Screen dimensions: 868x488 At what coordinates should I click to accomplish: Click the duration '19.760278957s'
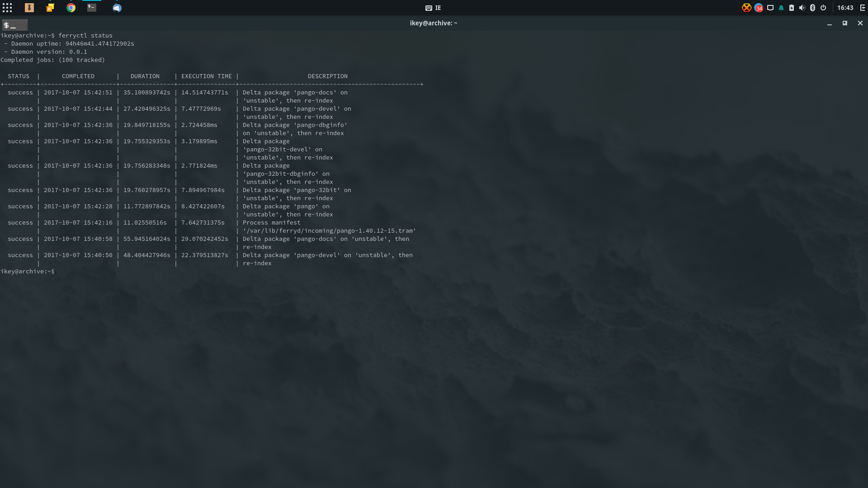coord(147,190)
